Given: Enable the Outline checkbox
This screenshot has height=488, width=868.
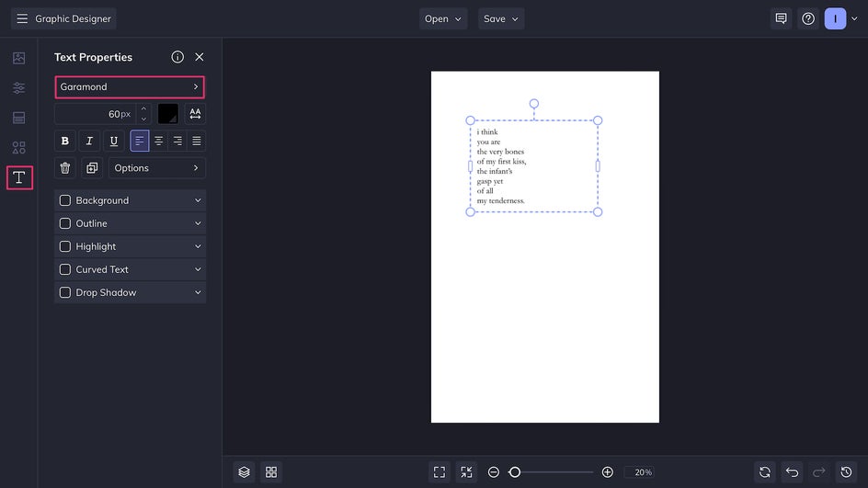Looking at the screenshot, I should [64, 223].
